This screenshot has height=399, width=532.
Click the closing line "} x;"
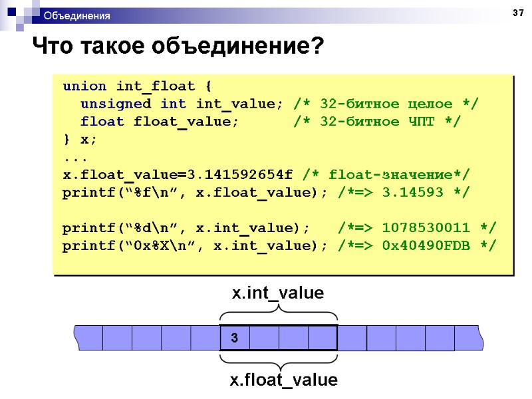[x=80, y=139]
